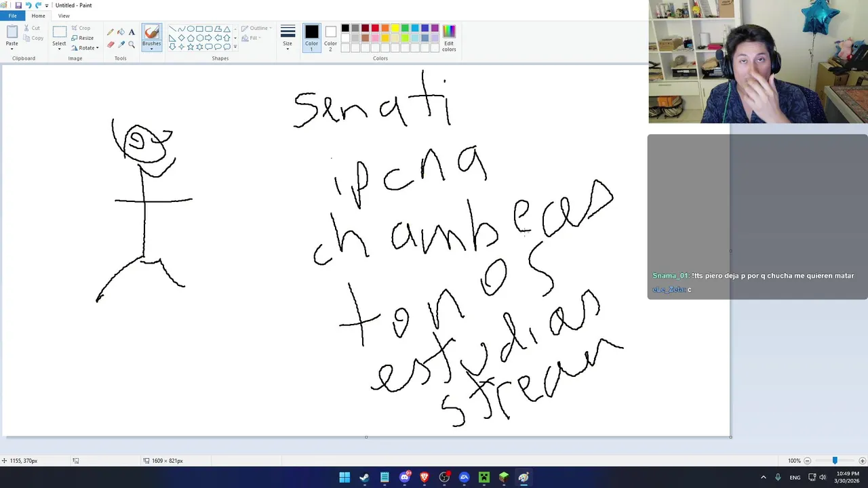Open the Windows Start menu
Screen dimensions: 868x488
[x=344, y=478]
